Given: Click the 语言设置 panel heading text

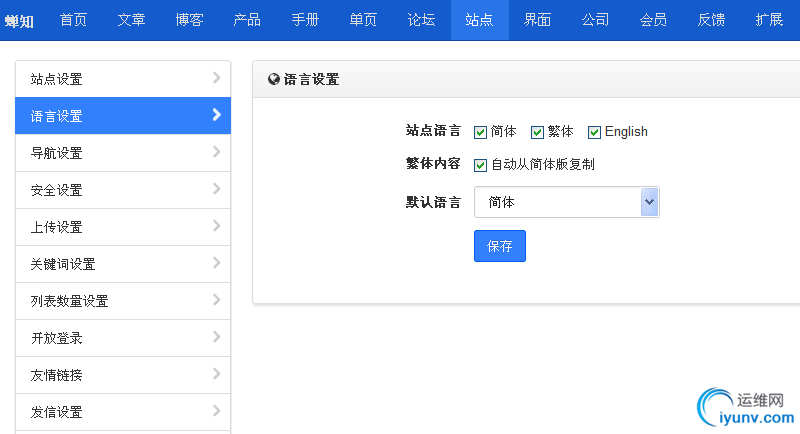Looking at the screenshot, I should click(x=311, y=80).
